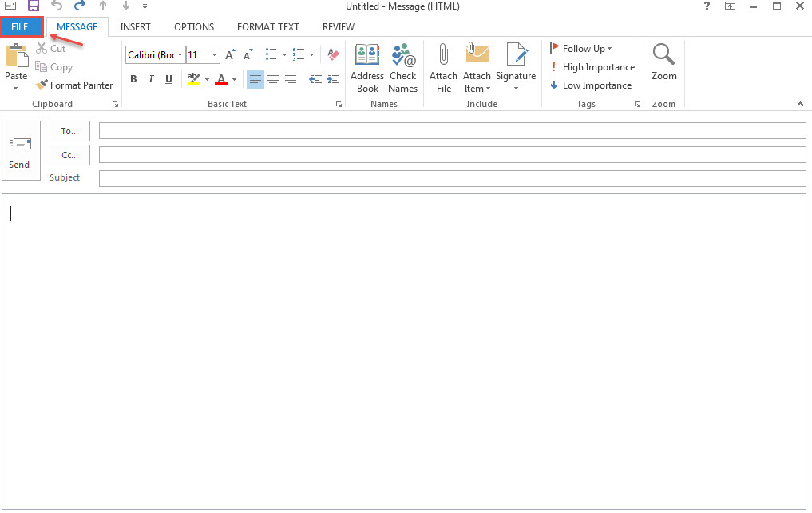The width and height of the screenshot is (812, 513).
Task: Open the font color dropdown arrow
Action: (234, 80)
